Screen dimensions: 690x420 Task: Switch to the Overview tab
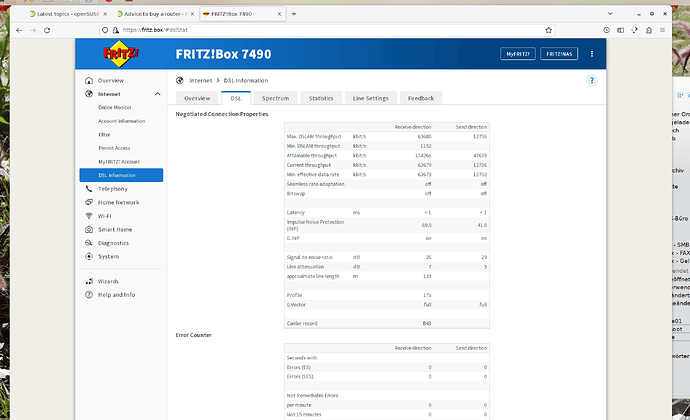pyautogui.click(x=197, y=98)
